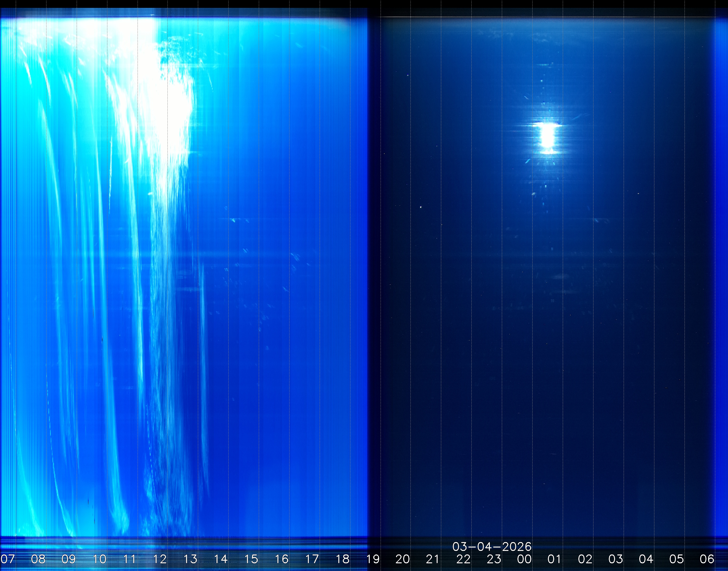
Task: Select the 00 midnight hour label
Action: pos(524,559)
